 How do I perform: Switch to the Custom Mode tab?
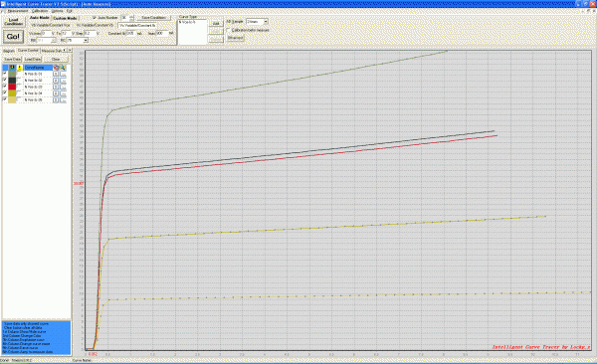tap(65, 18)
